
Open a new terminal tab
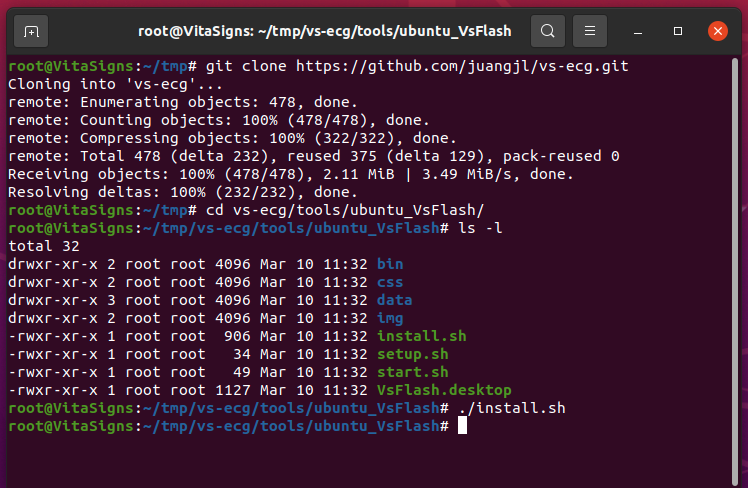[x=31, y=31]
